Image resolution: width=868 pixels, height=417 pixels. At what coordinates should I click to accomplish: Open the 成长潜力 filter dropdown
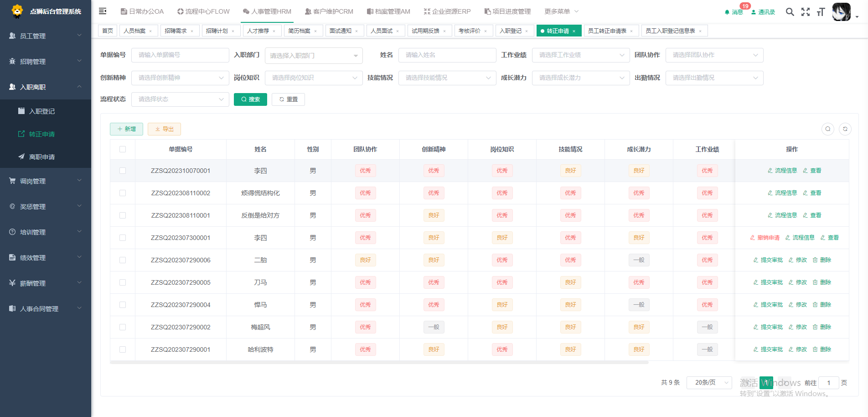click(581, 78)
